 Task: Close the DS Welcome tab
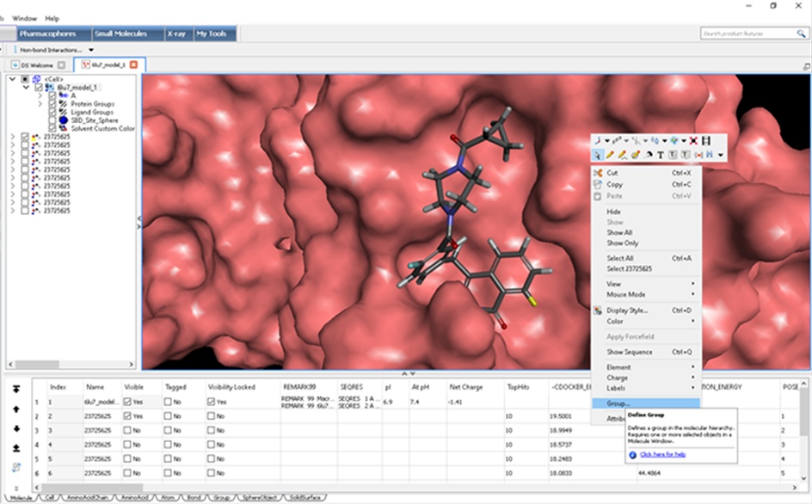61,65
